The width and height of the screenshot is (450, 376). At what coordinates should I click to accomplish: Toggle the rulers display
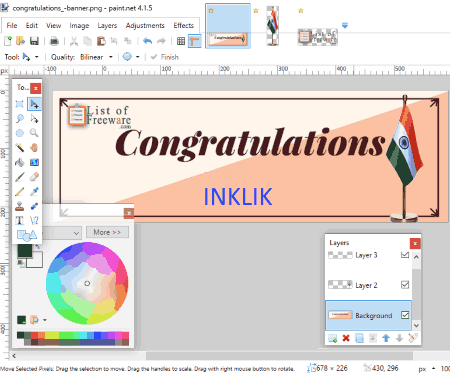194,41
